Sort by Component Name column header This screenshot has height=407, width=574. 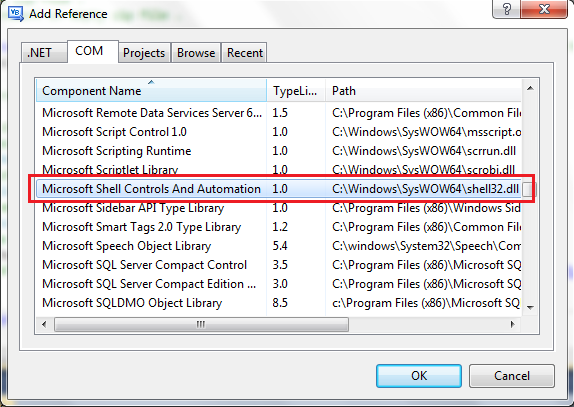[151, 90]
